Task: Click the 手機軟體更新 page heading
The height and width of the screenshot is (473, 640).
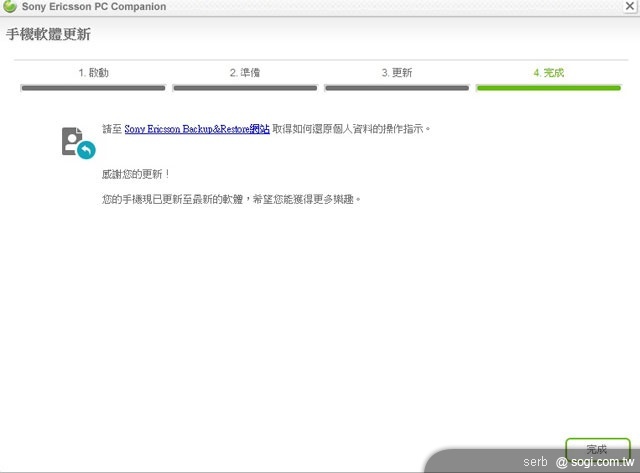Action: (x=49, y=35)
